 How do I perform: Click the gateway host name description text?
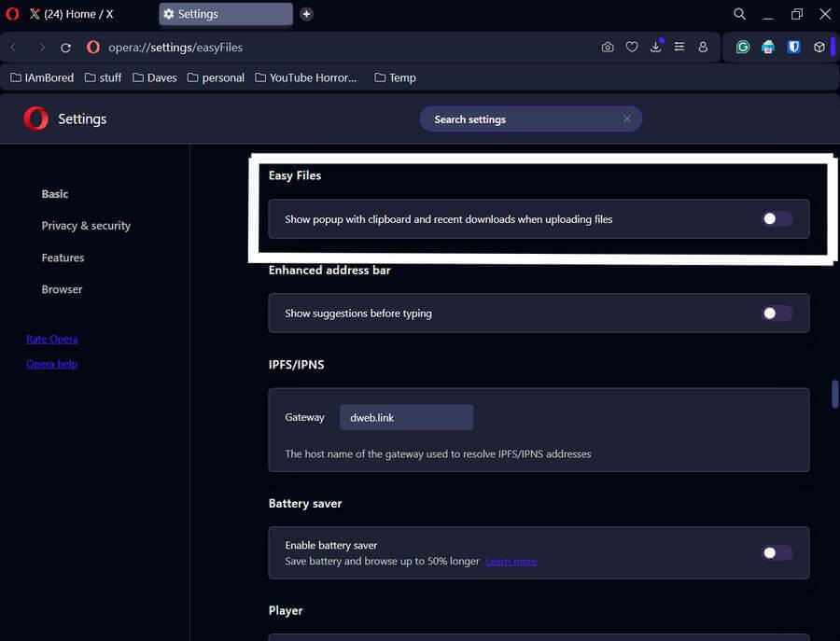click(438, 454)
